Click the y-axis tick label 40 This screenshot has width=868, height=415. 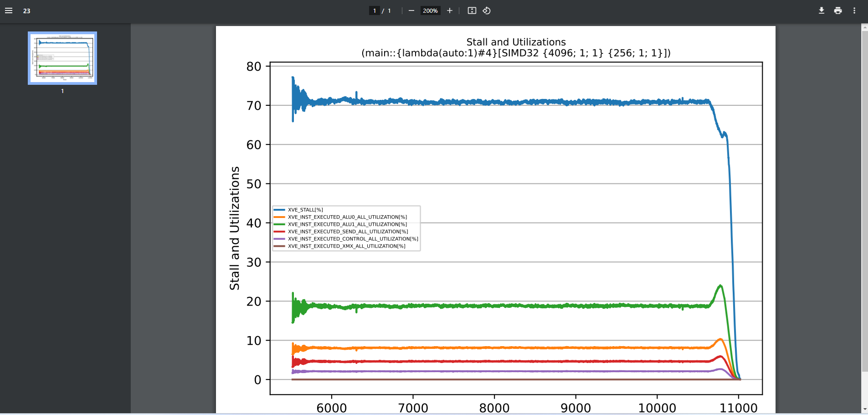pos(254,223)
